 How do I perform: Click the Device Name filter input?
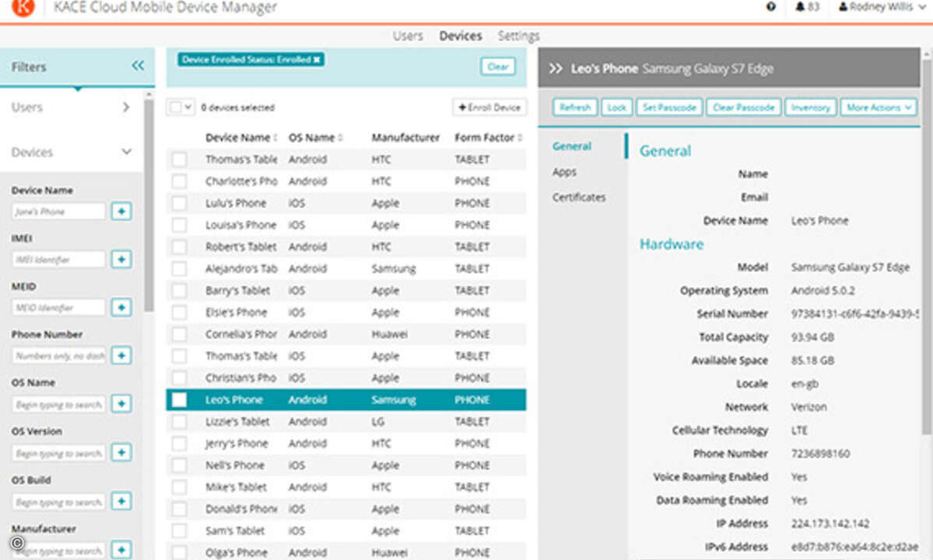tap(59, 212)
